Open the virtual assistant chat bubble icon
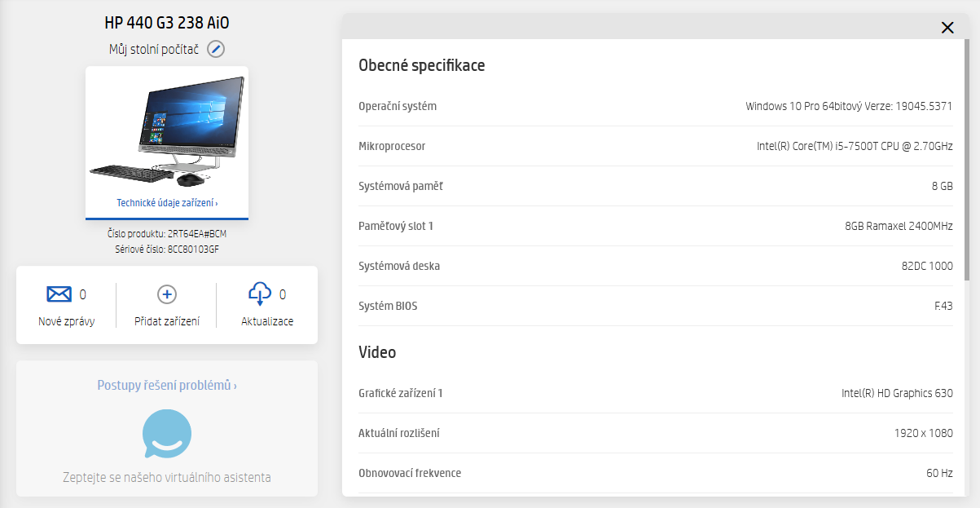The image size is (980, 508). 167,434
